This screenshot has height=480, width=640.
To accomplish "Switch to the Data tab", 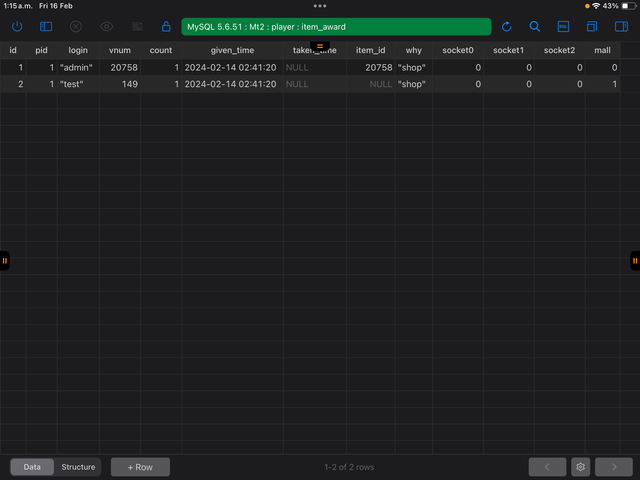I will 32,467.
